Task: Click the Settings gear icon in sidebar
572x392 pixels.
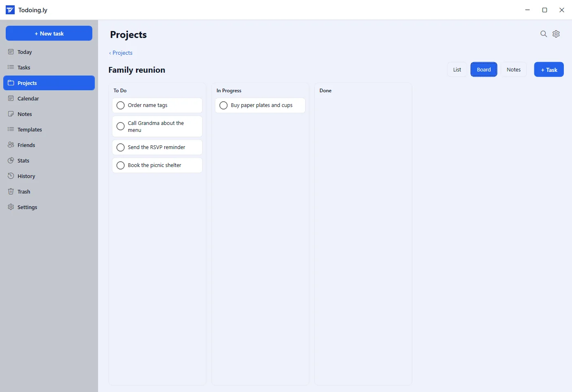Action: [x=11, y=207]
